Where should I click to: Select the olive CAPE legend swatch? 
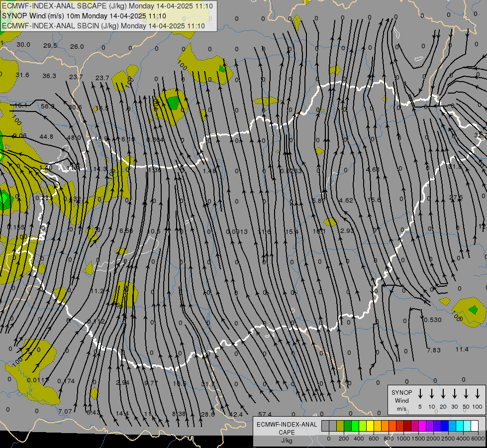click(340, 426)
